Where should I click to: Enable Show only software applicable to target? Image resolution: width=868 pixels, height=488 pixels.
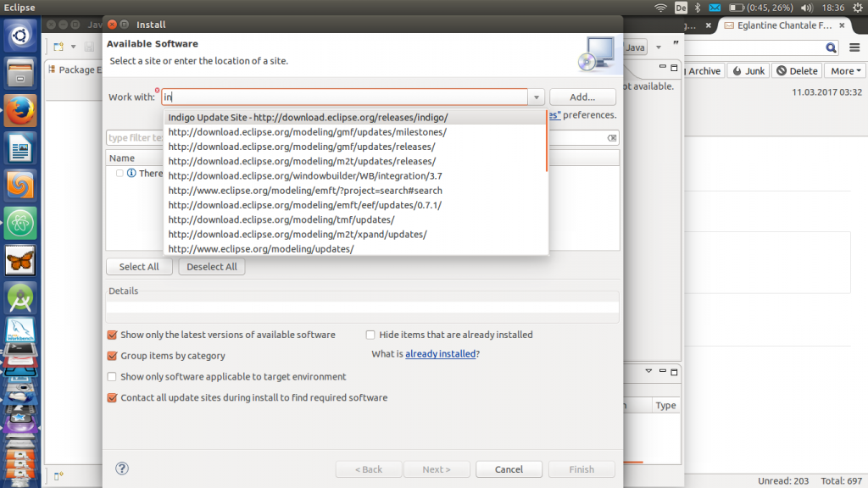click(x=112, y=377)
